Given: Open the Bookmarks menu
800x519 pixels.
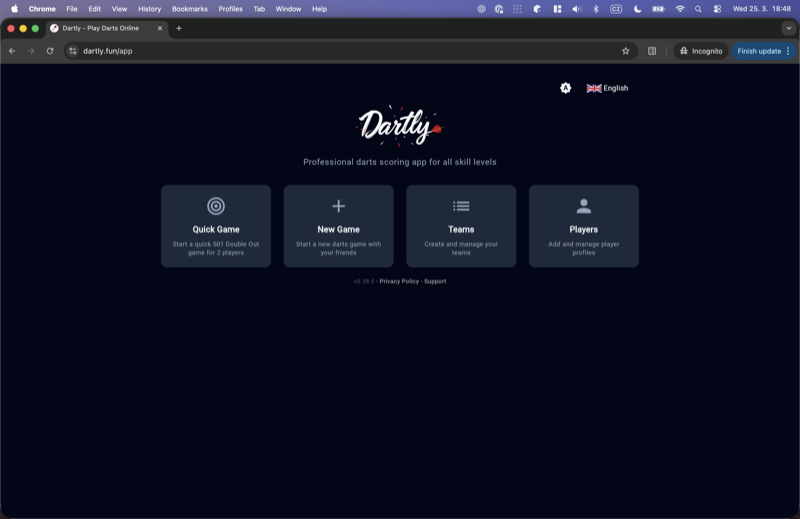Looking at the screenshot, I should [x=190, y=9].
